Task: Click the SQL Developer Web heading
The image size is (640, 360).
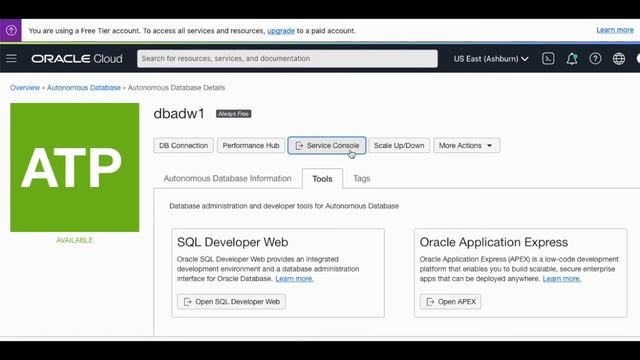Action: (x=233, y=242)
